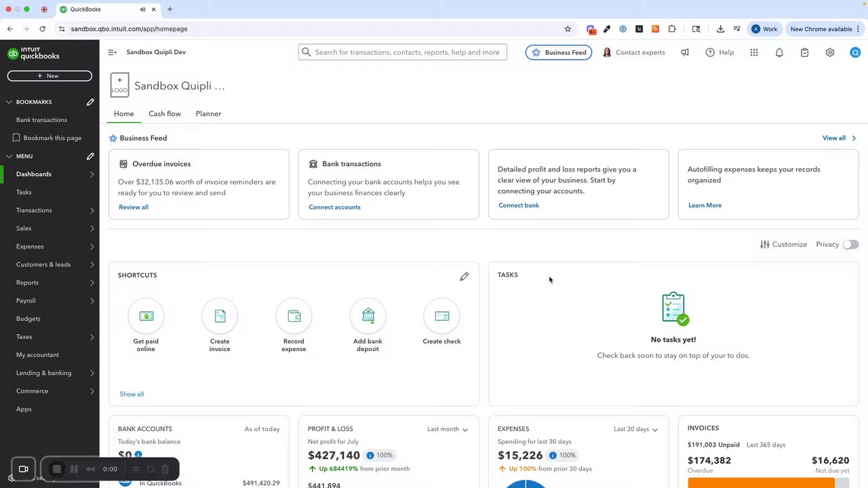Click the Create invoice shortcut icon
The height and width of the screenshot is (488, 868).
point(220,316)
